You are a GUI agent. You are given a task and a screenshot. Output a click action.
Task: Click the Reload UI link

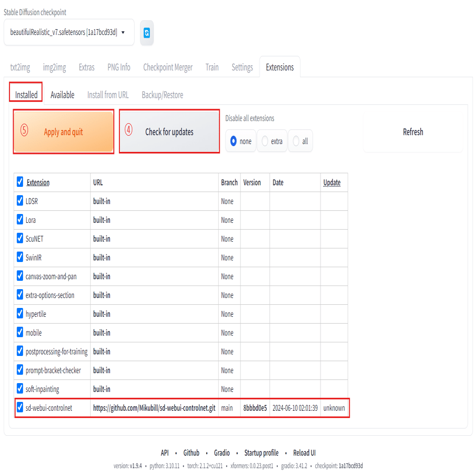[x=304, y=453]
